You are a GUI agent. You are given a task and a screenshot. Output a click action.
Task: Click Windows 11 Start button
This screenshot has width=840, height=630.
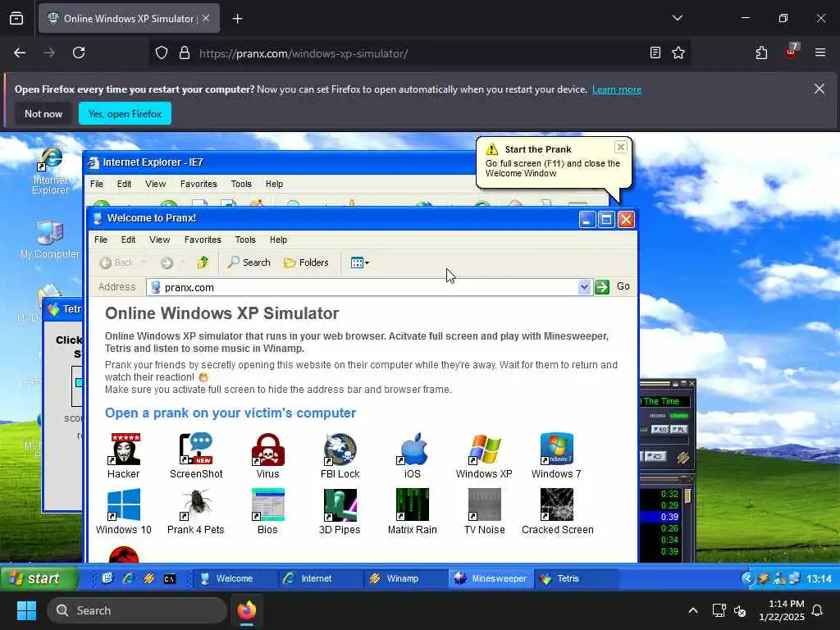(26, 610)
